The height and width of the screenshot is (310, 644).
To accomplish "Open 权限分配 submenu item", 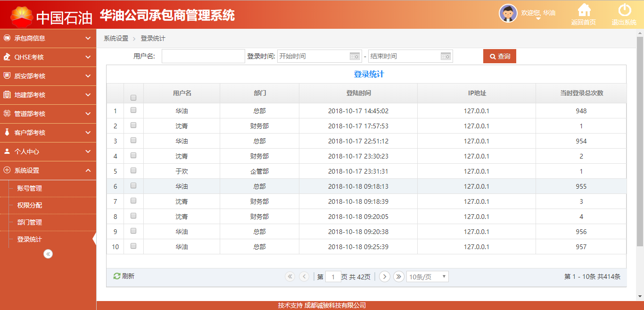I will tap(30, 205).
